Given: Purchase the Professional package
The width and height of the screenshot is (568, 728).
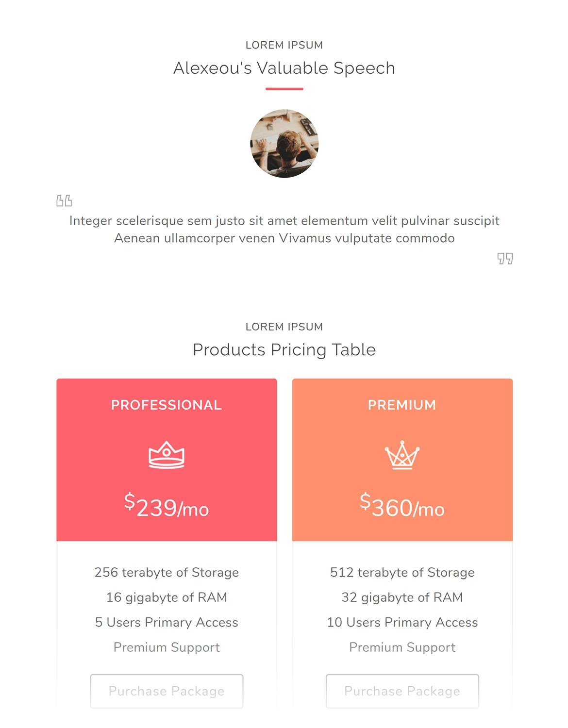Looking at the screenshot, I should (x=167, y=691).
